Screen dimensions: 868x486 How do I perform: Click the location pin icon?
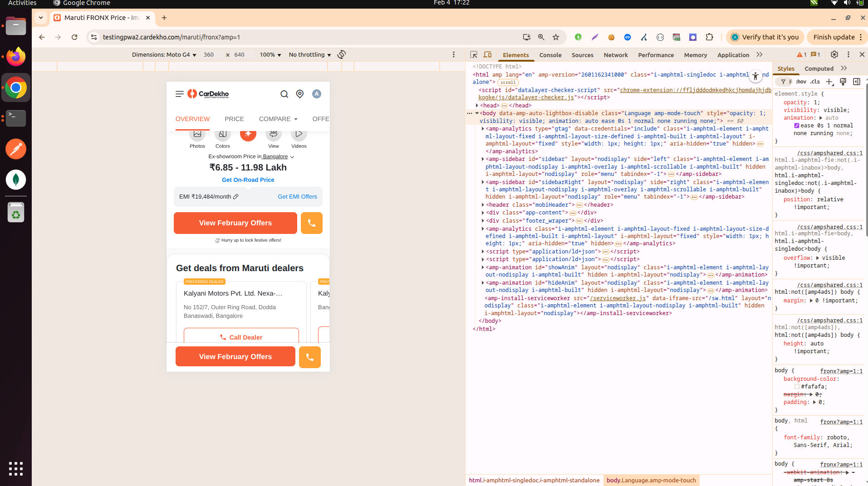point(300,94)
